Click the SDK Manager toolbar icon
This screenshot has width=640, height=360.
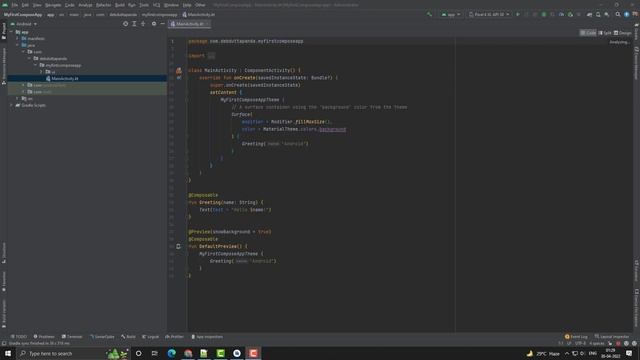(607, 15)
